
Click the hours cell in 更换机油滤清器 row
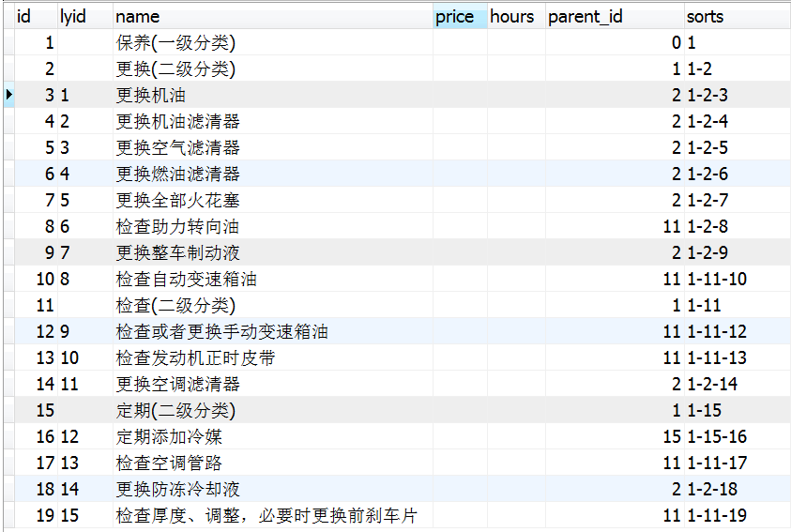(x=516, y=121)
